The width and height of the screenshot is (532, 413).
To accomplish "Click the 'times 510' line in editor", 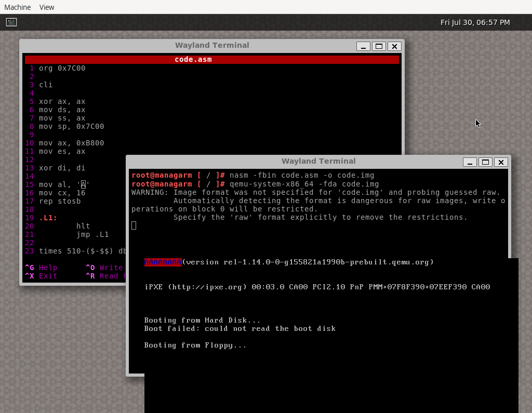I will 83,251.
